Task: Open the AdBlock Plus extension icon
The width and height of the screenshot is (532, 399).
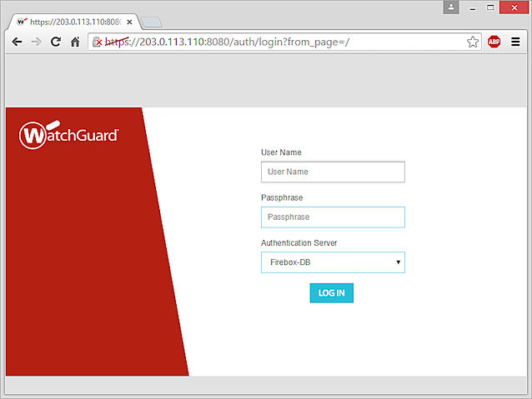Action: point(494,42)
